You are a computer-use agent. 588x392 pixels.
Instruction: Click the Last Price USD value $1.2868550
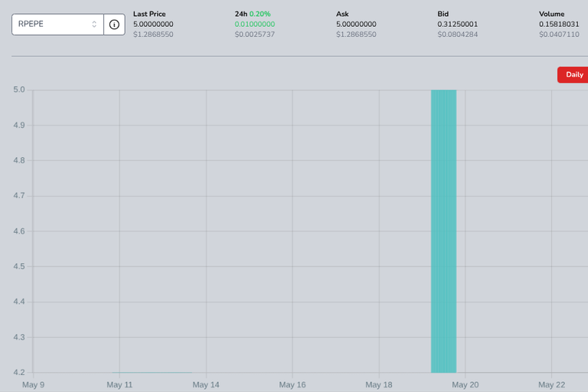153,34
